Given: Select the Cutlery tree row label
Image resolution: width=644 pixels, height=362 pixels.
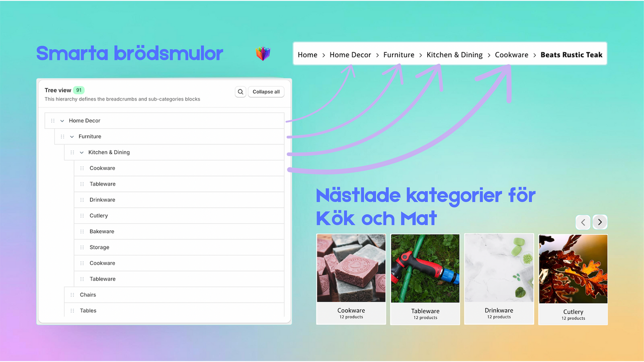Looking at the screenshot, I should tap(99, 216).
